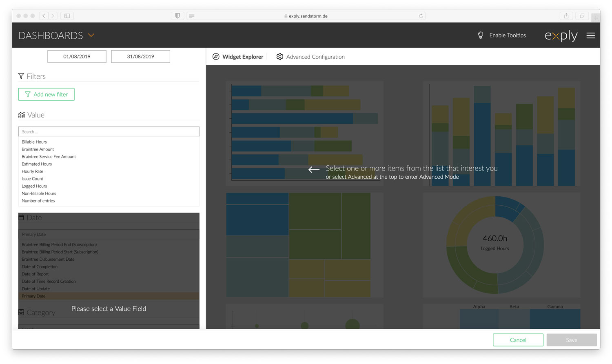This screenshot has width=612, height=364.
Task: Click the Safari address bar exply.sandstorm.de
Action: point(306,16)
